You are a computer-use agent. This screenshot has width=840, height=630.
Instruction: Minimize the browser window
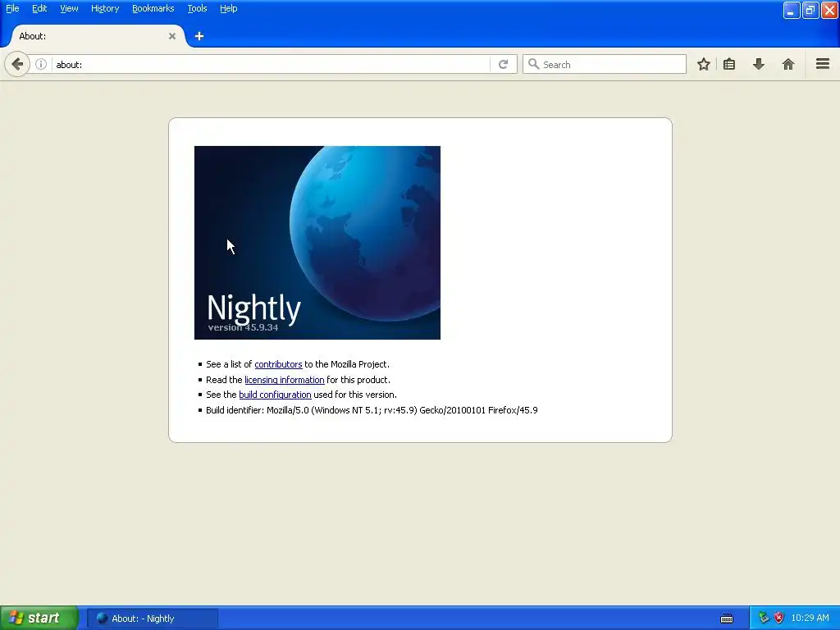click(x=792, y=10)
